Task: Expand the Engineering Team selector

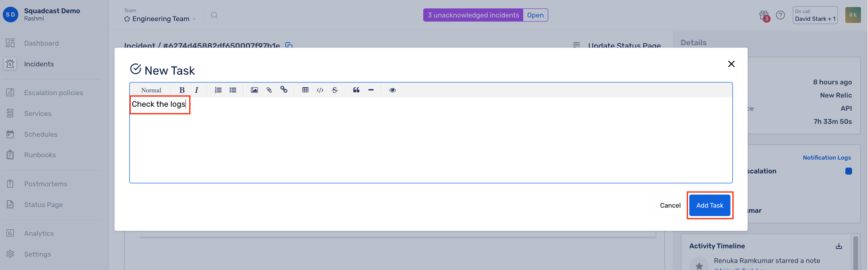Action: click(x=160, y=19)
